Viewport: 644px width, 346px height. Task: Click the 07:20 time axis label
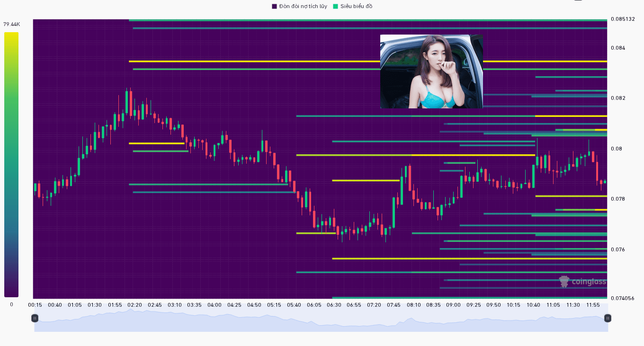[x=374, y=305]
